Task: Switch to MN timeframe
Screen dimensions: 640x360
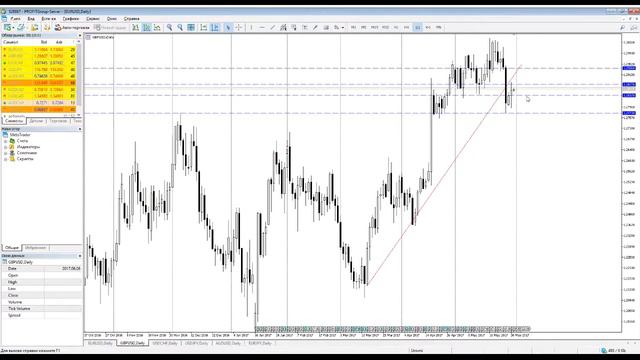Action: tap(439, 27)
